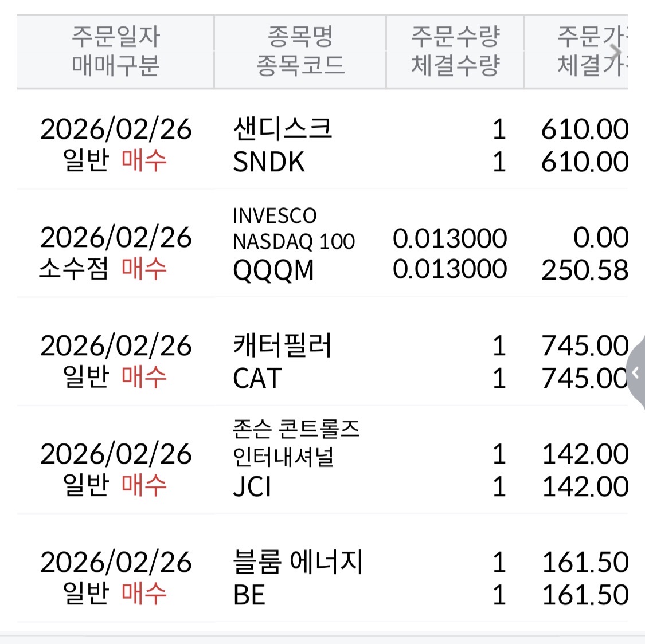Open the INVESCO NASDAQ 100 entry
The image size is (645, 644).
(294, 229)
